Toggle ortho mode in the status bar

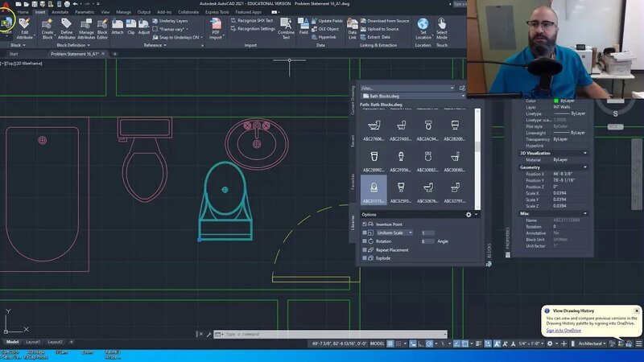421,343
